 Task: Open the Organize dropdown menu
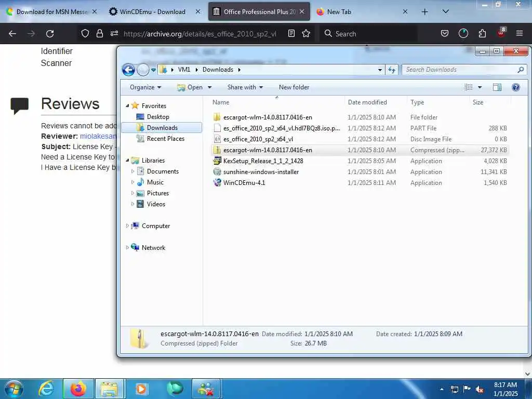pyautogui.click(x=145, y=87)
